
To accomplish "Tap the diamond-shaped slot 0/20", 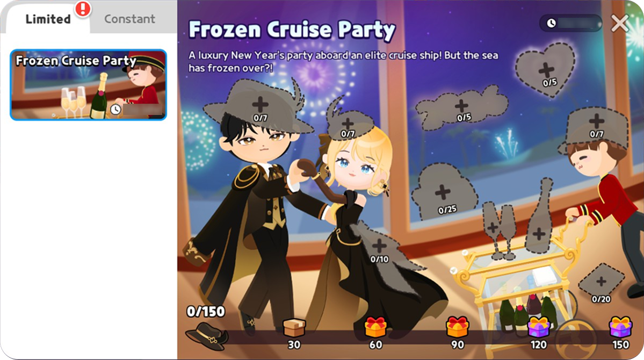I will click(601, 282).
